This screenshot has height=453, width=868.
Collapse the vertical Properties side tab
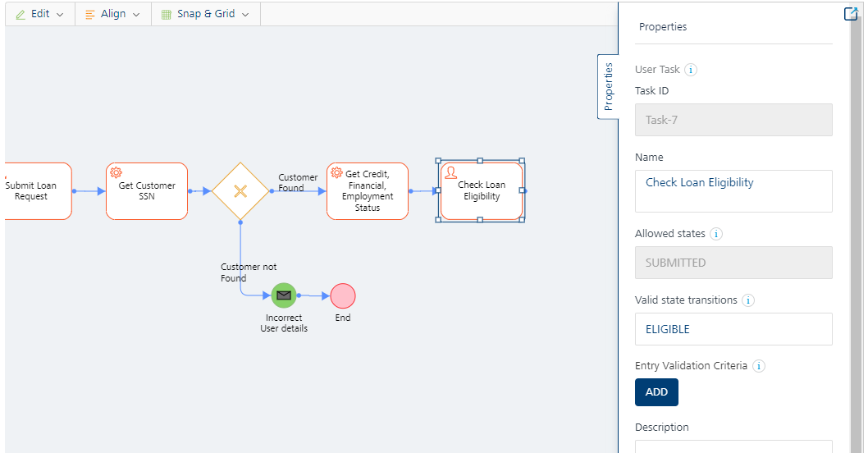coord(608,86)
